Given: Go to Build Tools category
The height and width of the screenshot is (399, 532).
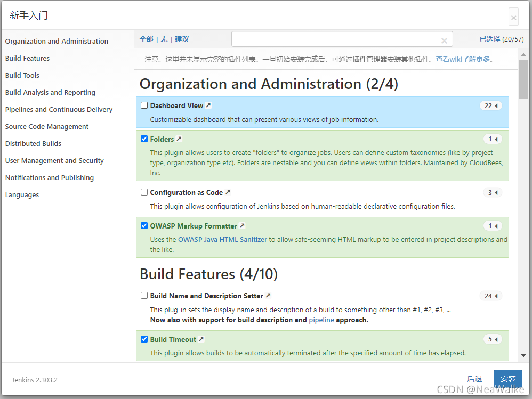Looking at the screenshot, I should [22, 75].
